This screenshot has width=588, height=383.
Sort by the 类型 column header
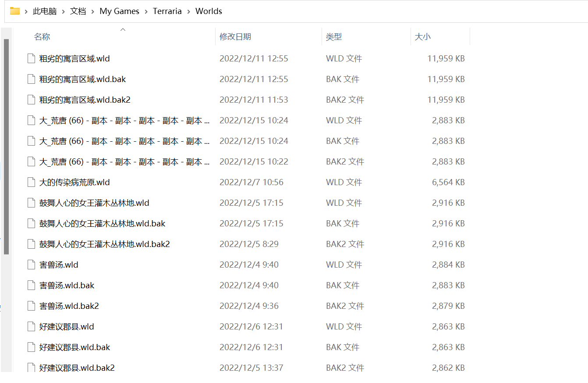(333, 37)
